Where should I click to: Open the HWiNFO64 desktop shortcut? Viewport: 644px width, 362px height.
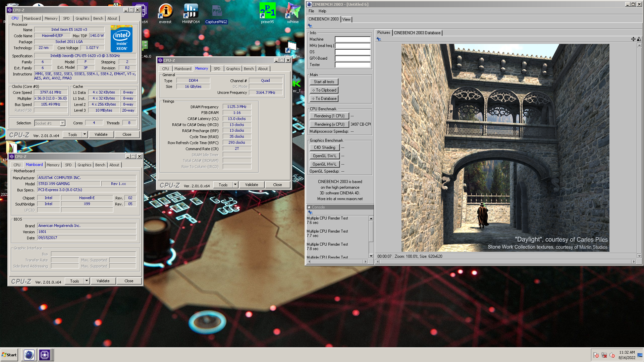tap(191, 14)
